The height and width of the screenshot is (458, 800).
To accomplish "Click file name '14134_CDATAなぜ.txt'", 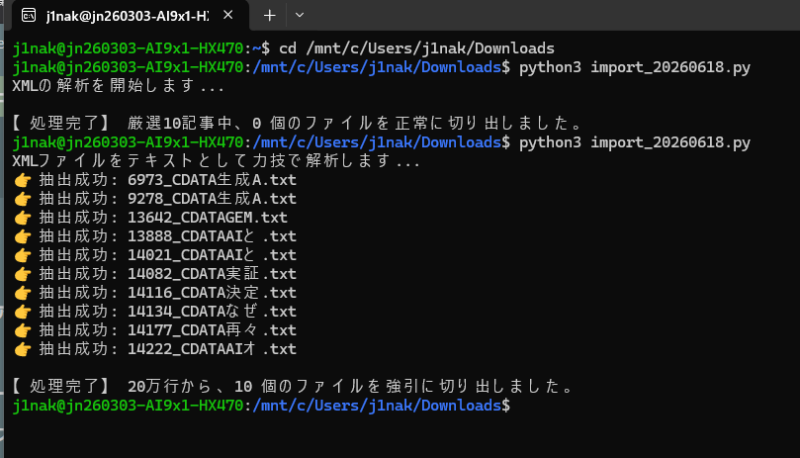I will point(212,312).
